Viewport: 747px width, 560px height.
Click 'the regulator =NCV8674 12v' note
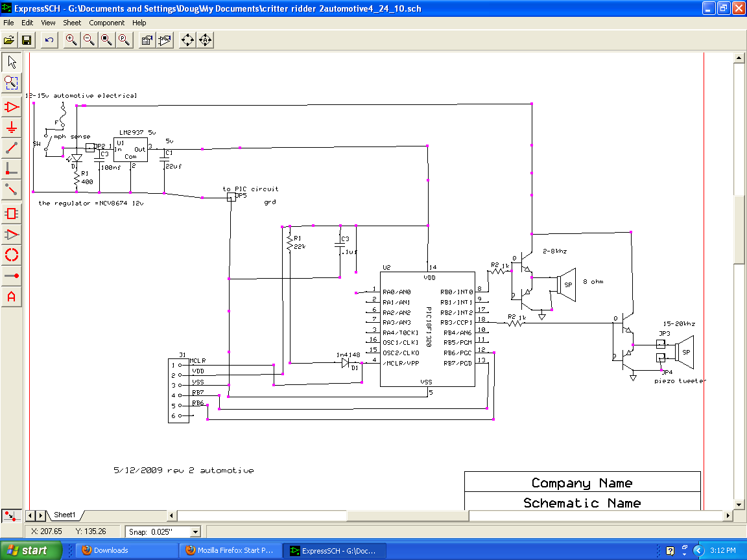tap(91, 204)
